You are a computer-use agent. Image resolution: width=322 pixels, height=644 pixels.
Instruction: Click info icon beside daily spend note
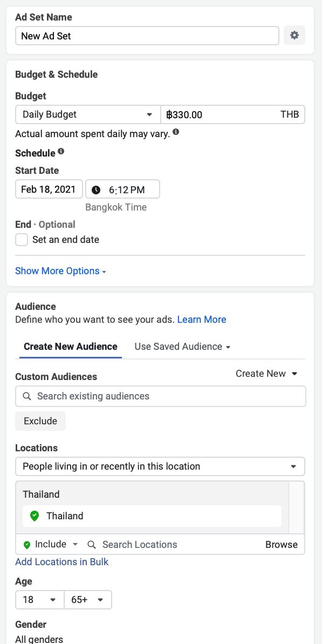tap(175, 132)
